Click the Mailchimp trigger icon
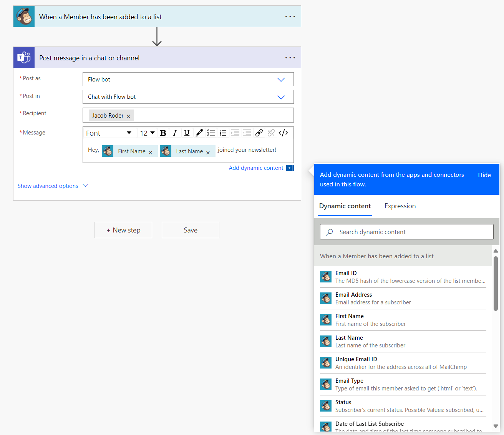 (24, 17)
